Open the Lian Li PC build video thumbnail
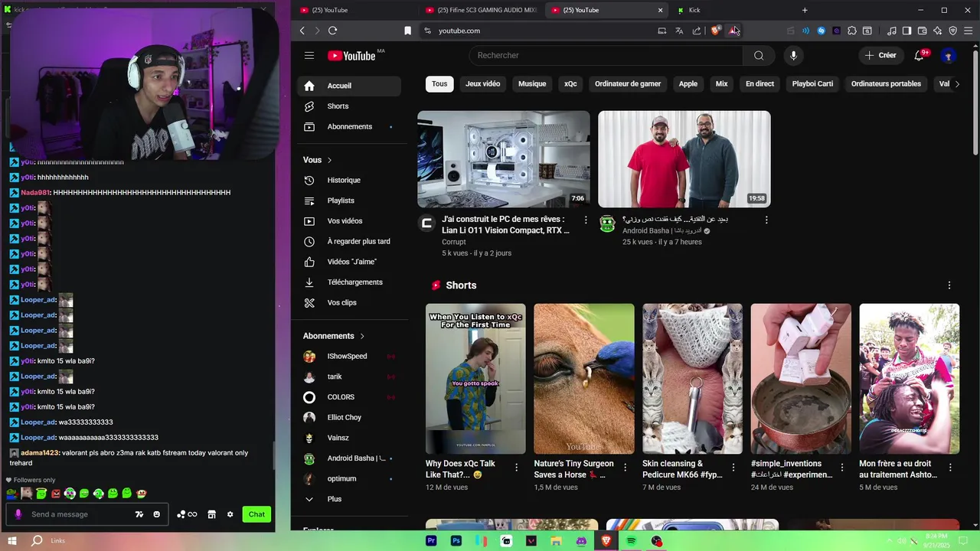 coord(504,159)
